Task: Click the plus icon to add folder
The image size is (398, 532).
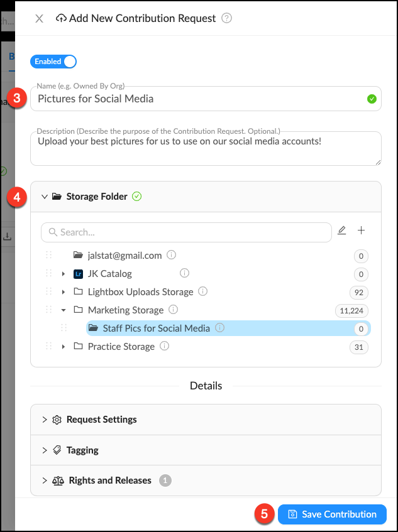Action: (362, 231)
